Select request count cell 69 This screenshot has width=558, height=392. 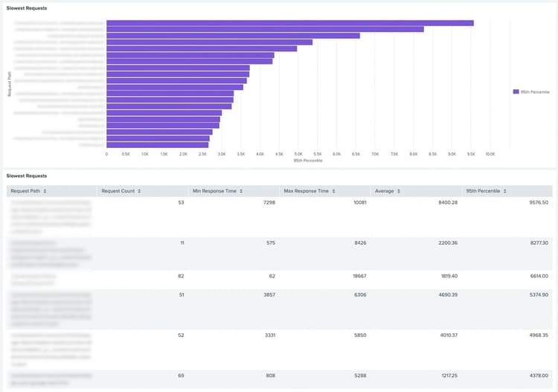click(181, 376)
